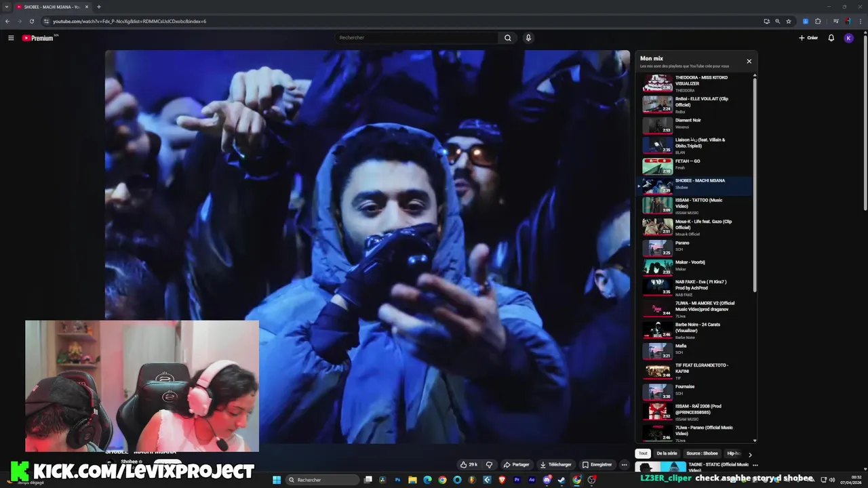This screenshot has width=868, height=488.
Task: Select the Tout filter chip
Action: [x=643, y=453]
